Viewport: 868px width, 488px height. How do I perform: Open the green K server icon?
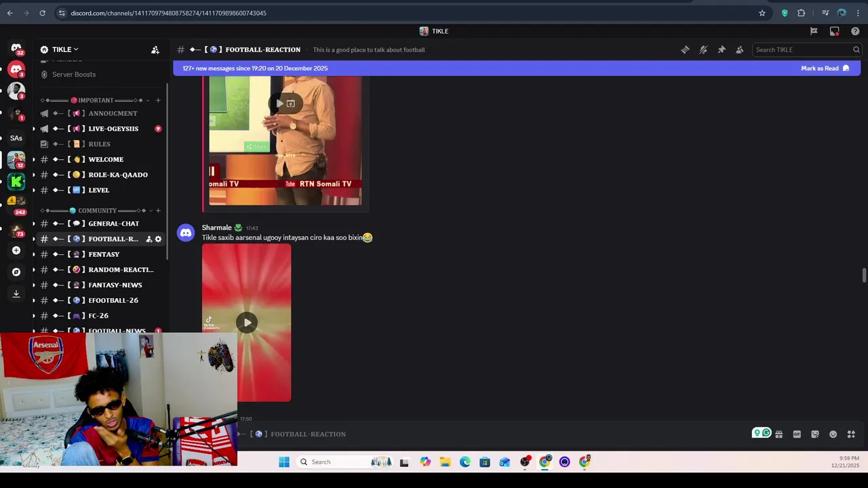tap(16, 181)
